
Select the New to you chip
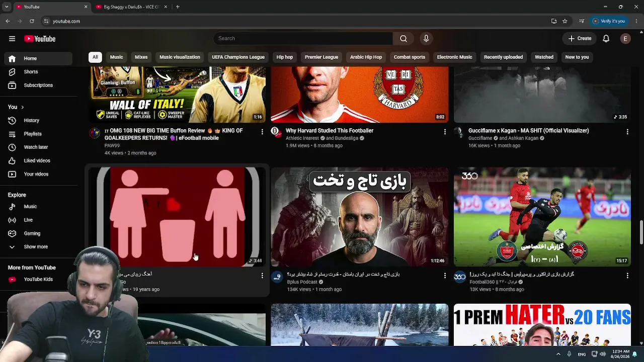(577, 57)
